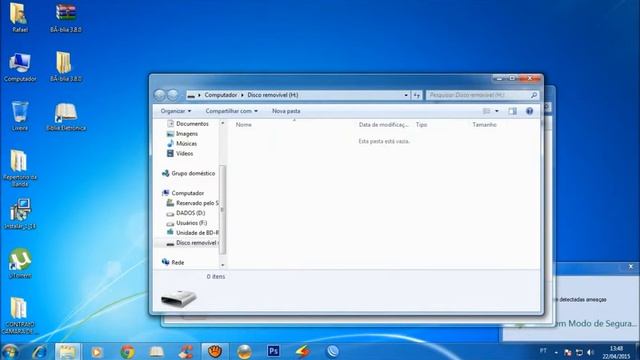Launch Internet Explorer from taskbar
This screenshot has height=360, width=640.
40,351
